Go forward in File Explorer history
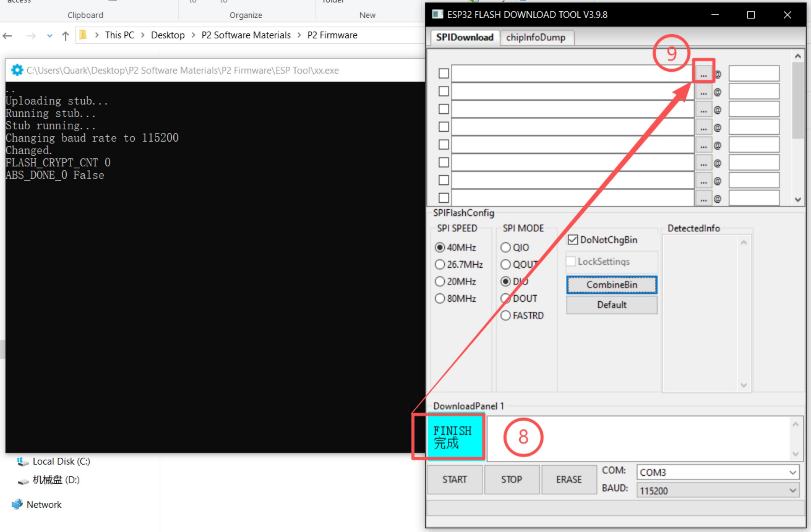 coord(31,35)
